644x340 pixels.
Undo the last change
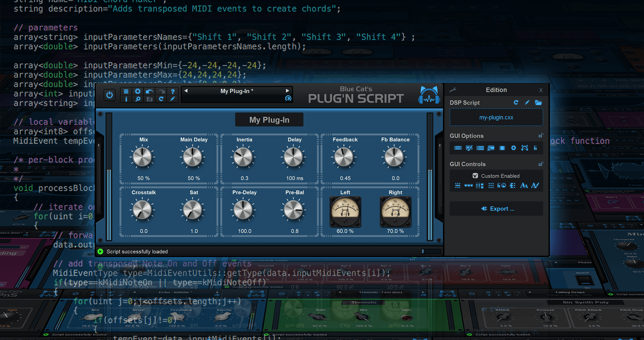pyautogui.click(x=149, y=91)
